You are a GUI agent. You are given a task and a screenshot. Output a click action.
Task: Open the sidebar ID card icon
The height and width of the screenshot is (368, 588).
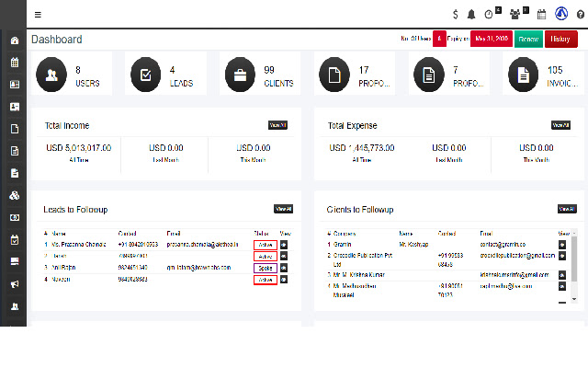tap(15, 85)
